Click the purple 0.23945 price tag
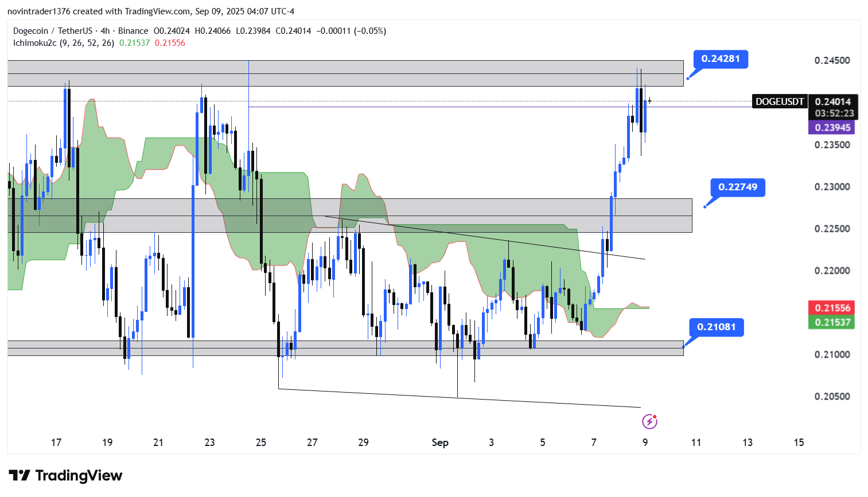This screenshot has height=497, width=868. (x=832, y=127)
